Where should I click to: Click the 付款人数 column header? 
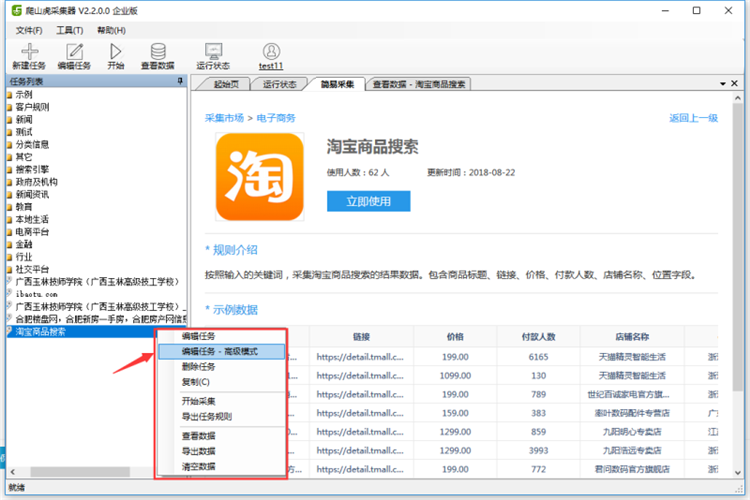tap(538, 337)
